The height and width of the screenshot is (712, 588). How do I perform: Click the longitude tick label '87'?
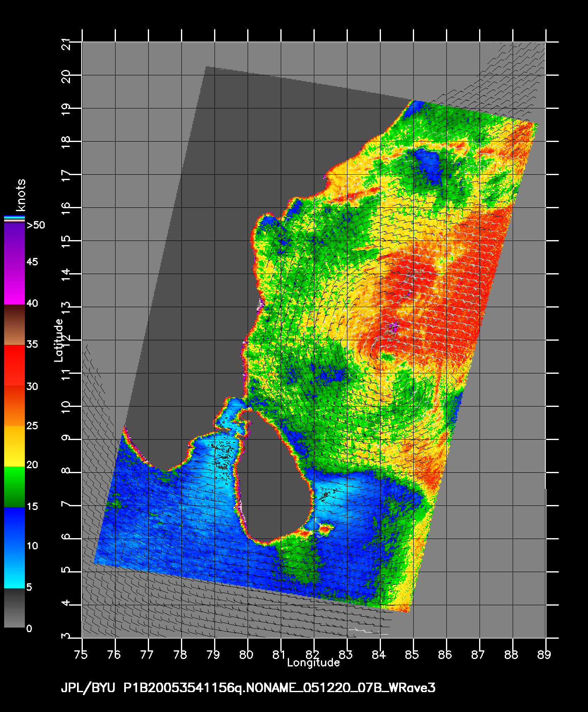tap(479, 654)
